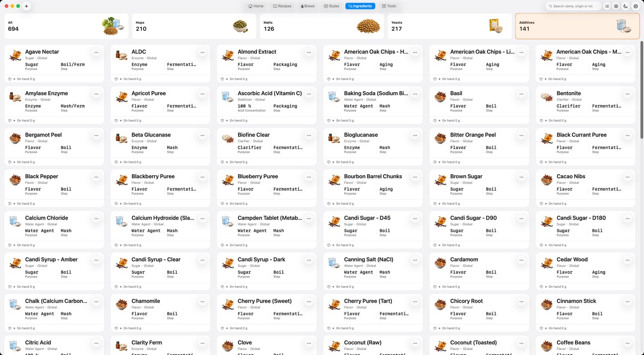Click the Canning Salt jar icon
The image size is (644, 355).
334,263
